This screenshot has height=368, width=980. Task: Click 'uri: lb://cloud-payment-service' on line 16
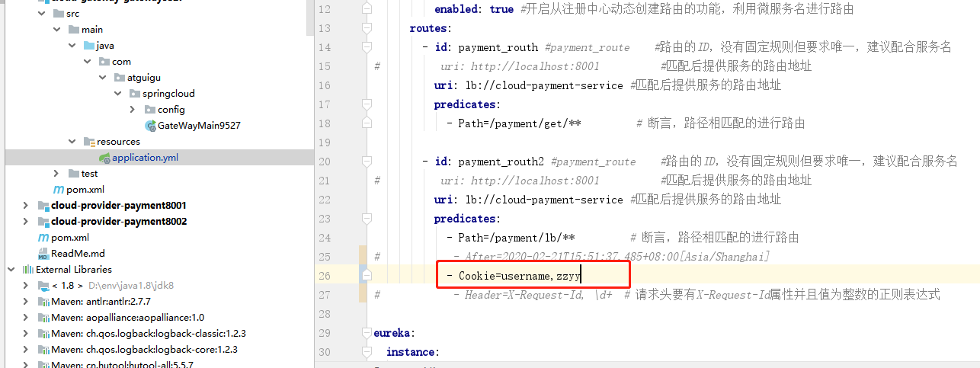coord(528,85)
